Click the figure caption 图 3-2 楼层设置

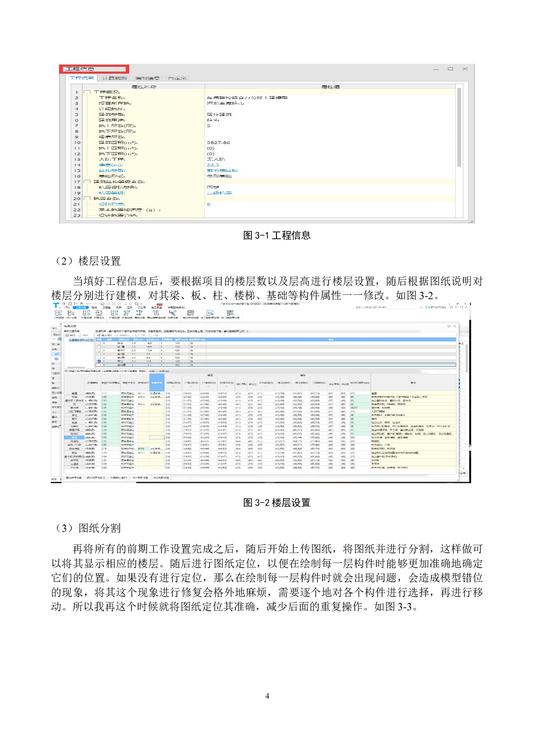(x=277, y=503)
